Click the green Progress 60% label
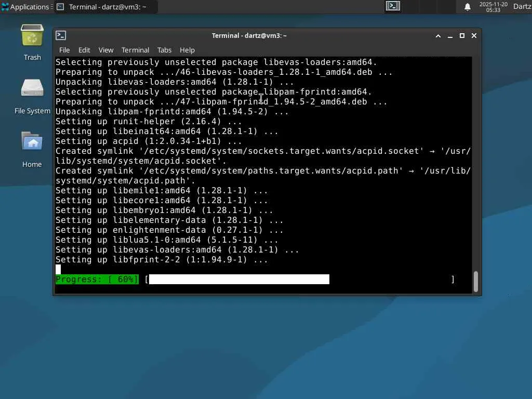This screenshot has height=399, width=532. click(97, 279)
